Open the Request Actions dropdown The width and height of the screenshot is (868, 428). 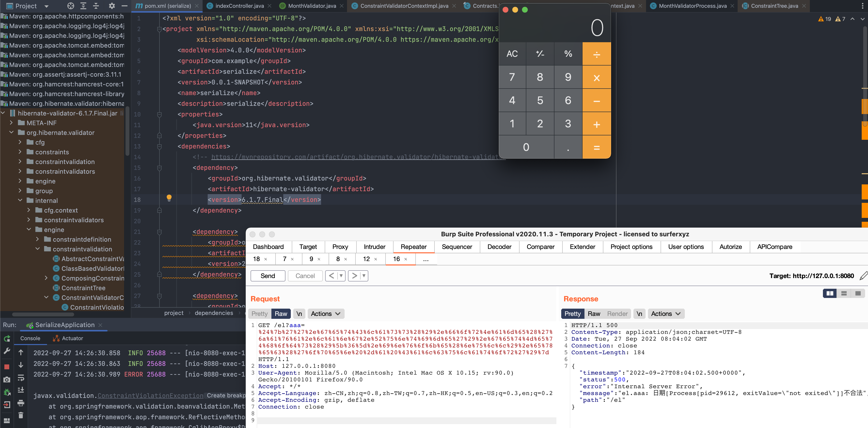pos(325,314)
